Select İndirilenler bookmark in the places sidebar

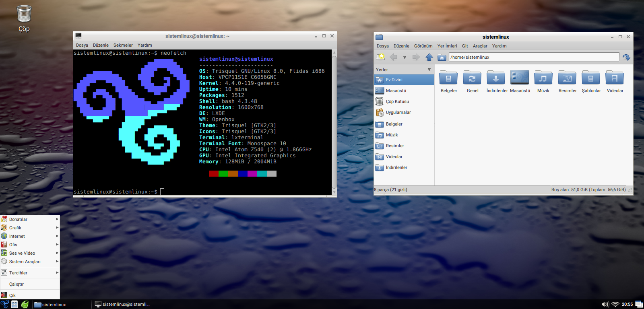click(x=404, y=167)
